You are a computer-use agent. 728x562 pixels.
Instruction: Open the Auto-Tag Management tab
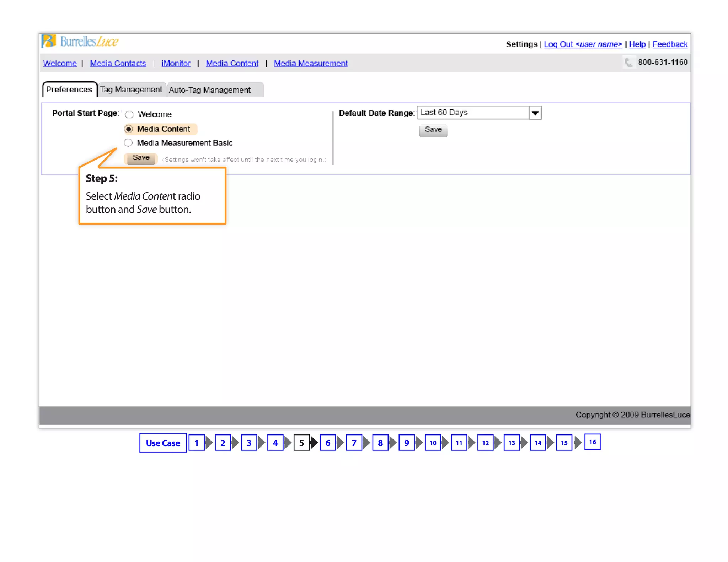[x=215, y=90]
